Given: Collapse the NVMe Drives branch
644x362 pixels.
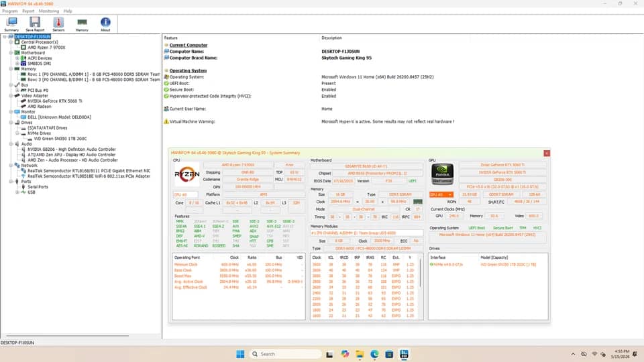Looking at the screenshot, I should tap(17, 133).
